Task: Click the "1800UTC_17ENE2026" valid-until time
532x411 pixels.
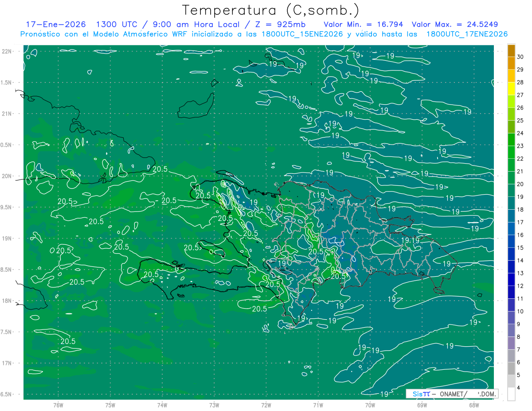Action: 466,34
